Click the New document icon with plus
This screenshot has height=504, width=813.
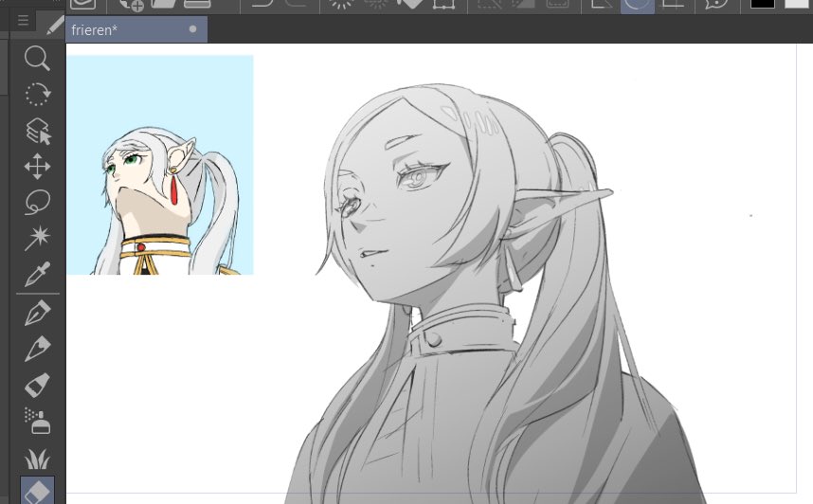(x=131, y=5)
